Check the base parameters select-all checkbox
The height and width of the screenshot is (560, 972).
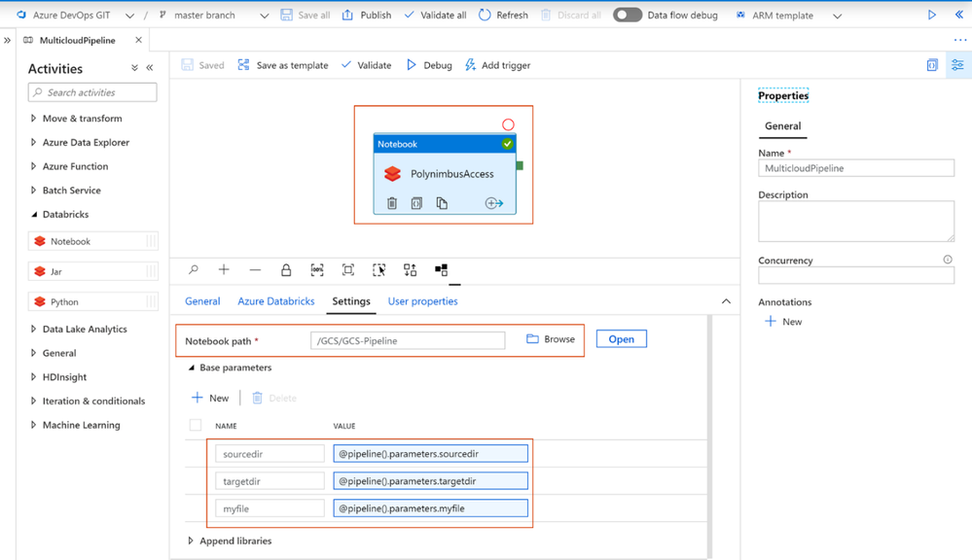[x=196, y=425]
